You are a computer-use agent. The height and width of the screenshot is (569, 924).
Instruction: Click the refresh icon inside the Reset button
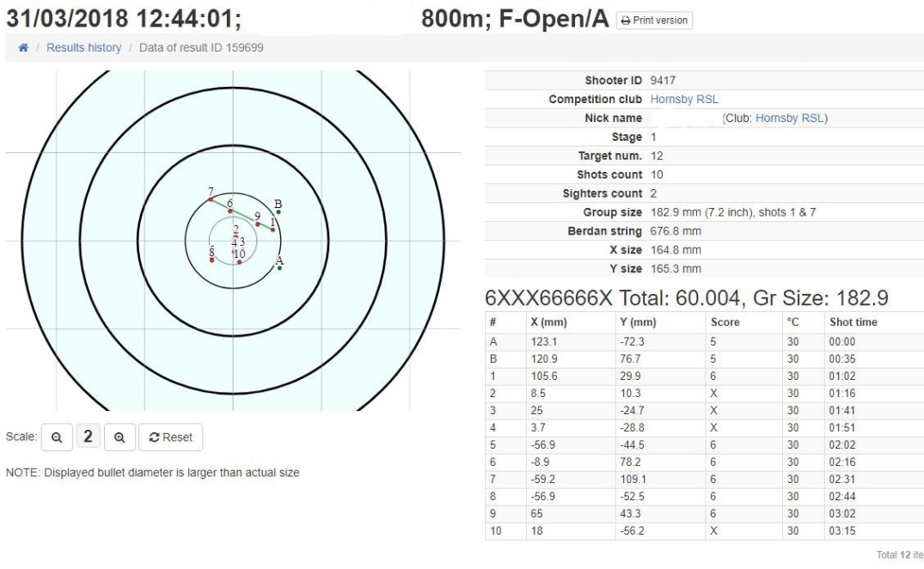(x=155, y=437)
